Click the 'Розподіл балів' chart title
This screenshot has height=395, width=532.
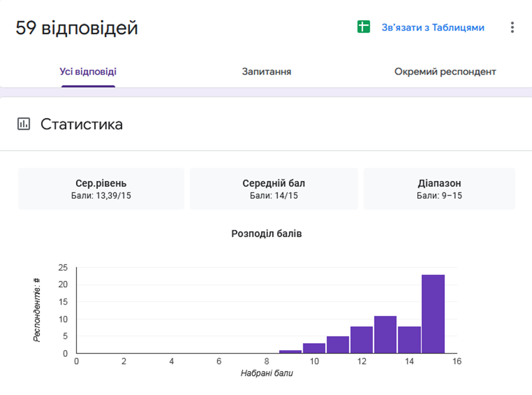[267, 234]
